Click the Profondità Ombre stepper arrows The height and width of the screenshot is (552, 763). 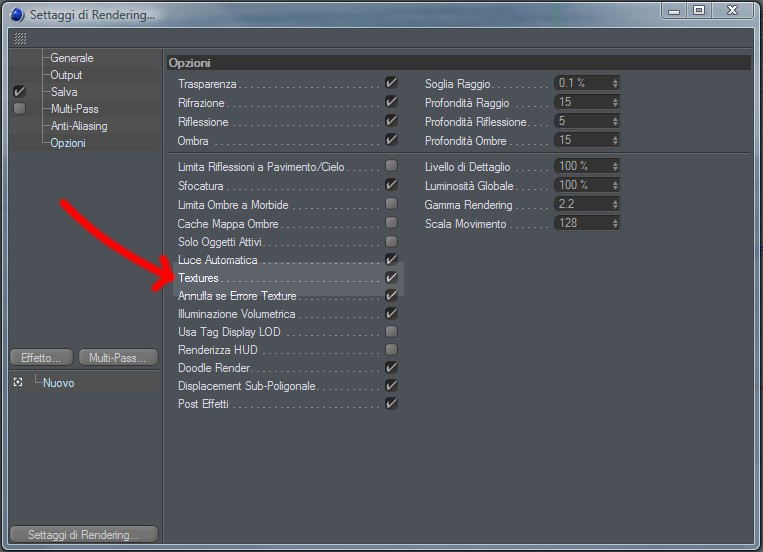tap(615, 140)
